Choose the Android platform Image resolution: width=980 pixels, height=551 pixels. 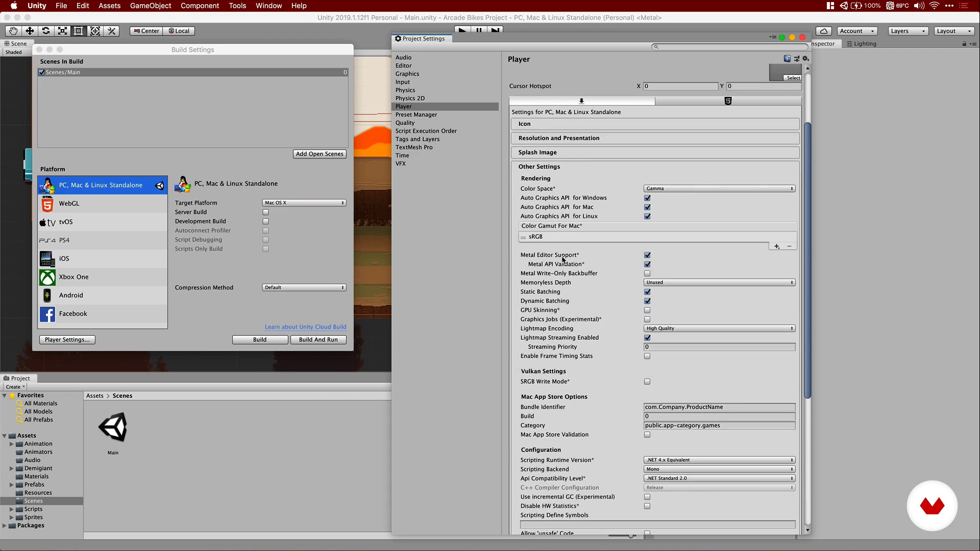click(102, 295)
